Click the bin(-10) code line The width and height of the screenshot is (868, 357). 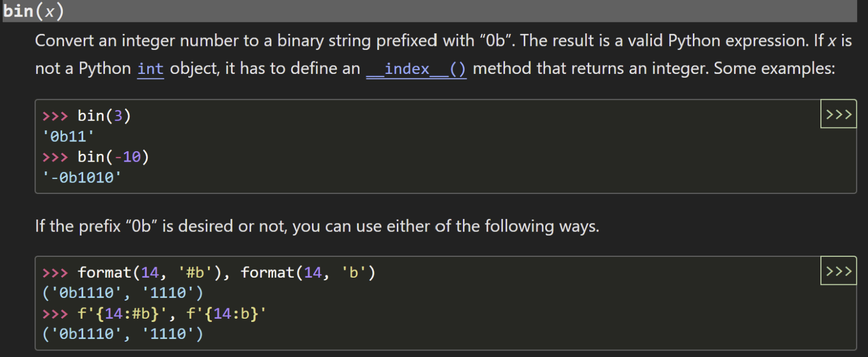[x=113, y=157]
